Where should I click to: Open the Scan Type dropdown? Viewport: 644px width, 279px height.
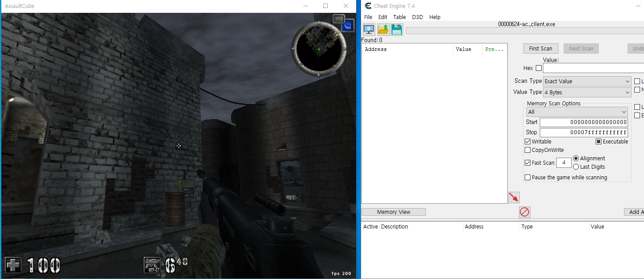point(587,81)
